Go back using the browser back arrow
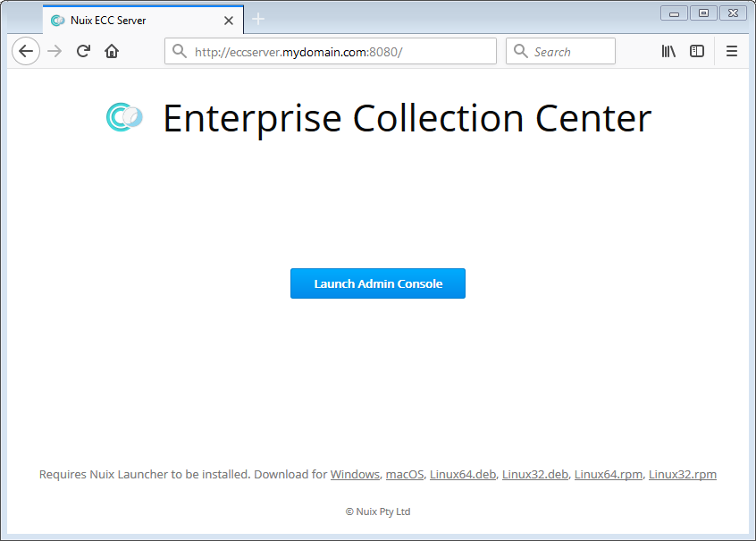The height and width of the screenshot is (541, 756). 26,51
